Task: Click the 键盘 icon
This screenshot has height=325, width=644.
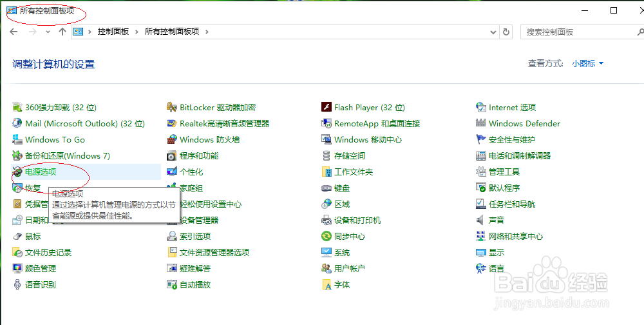Action: (x=326, y=188)
